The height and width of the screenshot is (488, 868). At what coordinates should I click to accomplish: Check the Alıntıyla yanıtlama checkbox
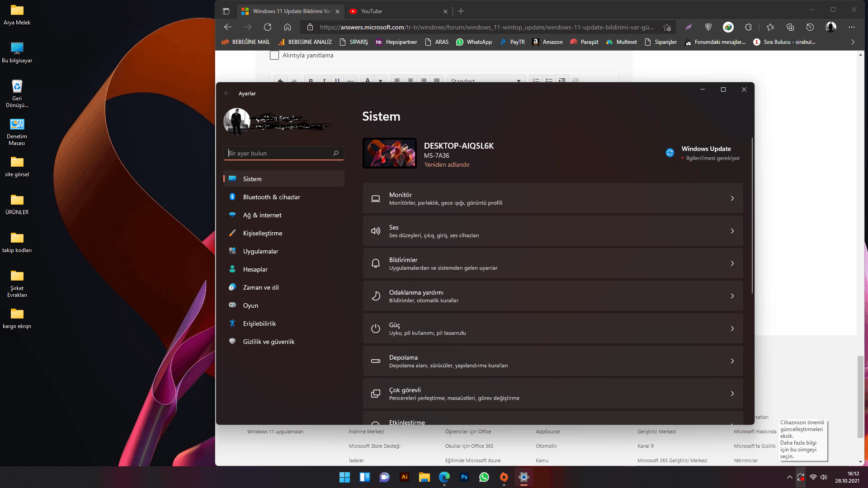(274, 55)
